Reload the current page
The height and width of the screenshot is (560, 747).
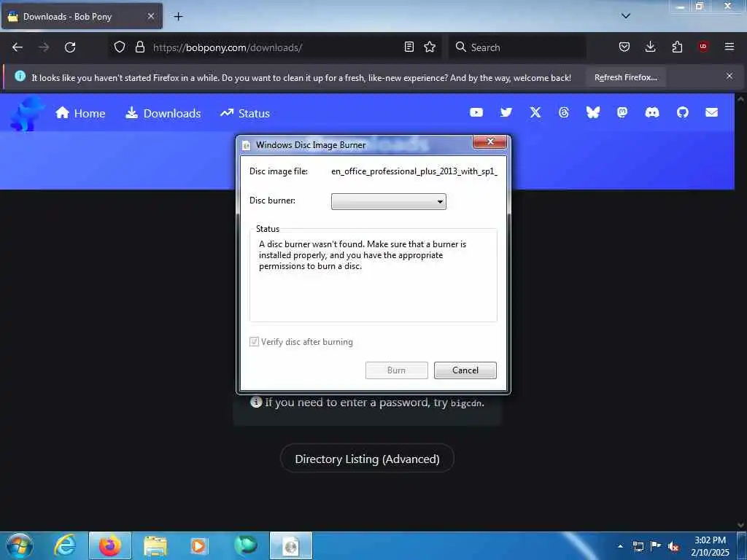[70, 47]
